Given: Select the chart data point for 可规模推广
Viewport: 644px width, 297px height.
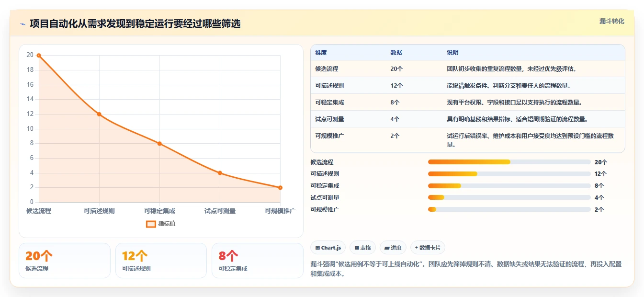Looking at the screenshot, I should (x=280, y=188).
